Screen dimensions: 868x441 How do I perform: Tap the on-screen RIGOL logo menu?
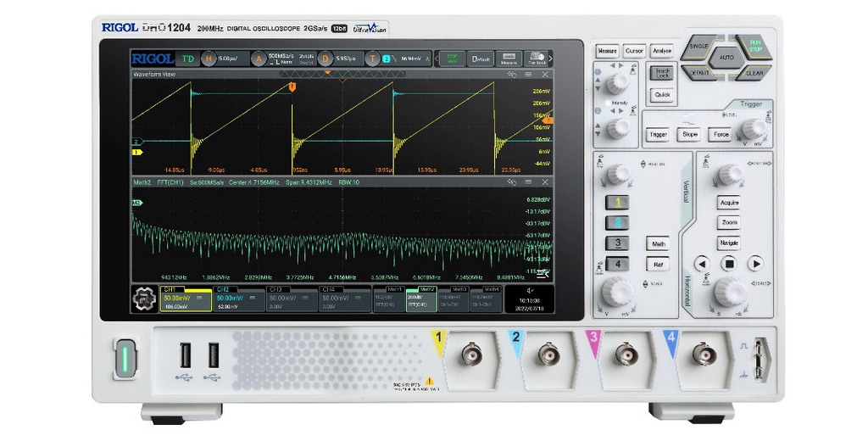[x=153, y=59]
